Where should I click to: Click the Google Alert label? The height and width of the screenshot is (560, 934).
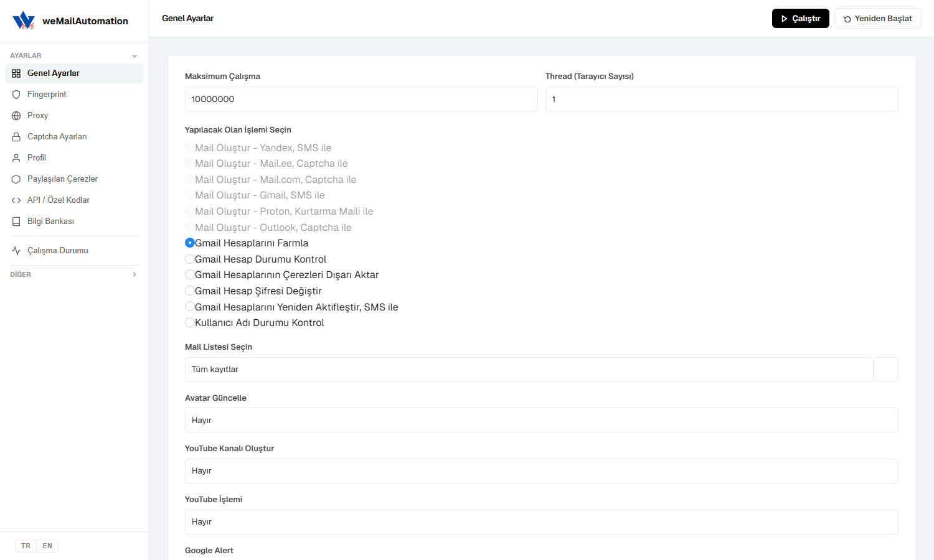[x=209, y=551]
